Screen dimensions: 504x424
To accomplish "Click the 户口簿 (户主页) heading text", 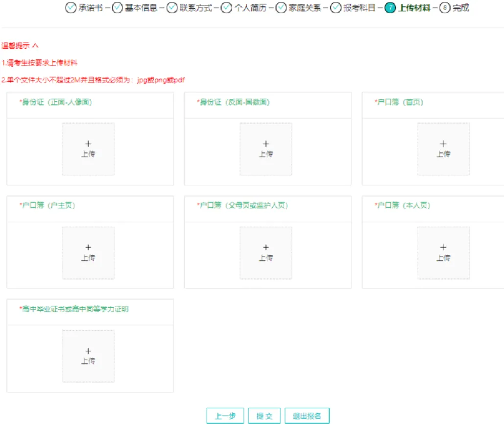I will (47, 205).
